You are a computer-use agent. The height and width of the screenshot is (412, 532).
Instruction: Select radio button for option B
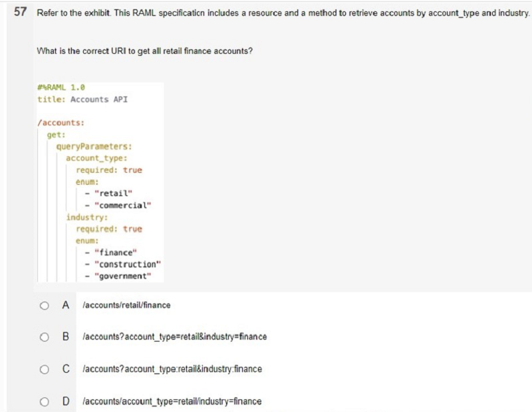pos(44,337)
